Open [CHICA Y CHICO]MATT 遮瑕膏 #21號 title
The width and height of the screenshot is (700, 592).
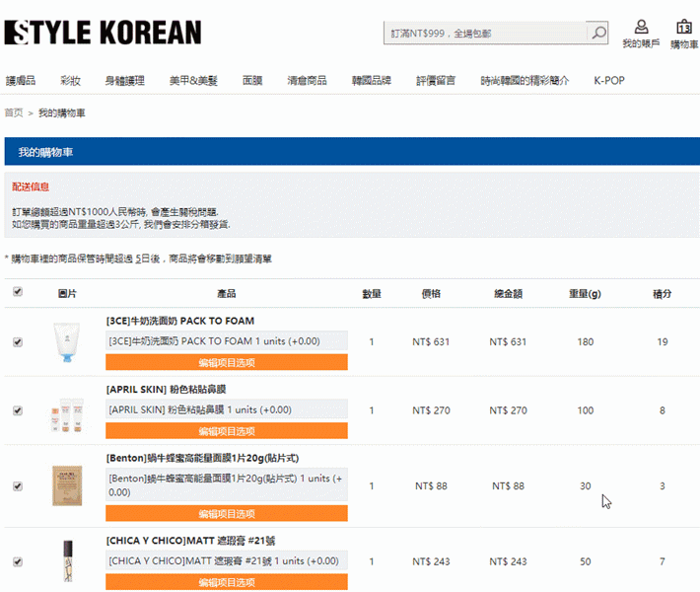coord(190,541)
